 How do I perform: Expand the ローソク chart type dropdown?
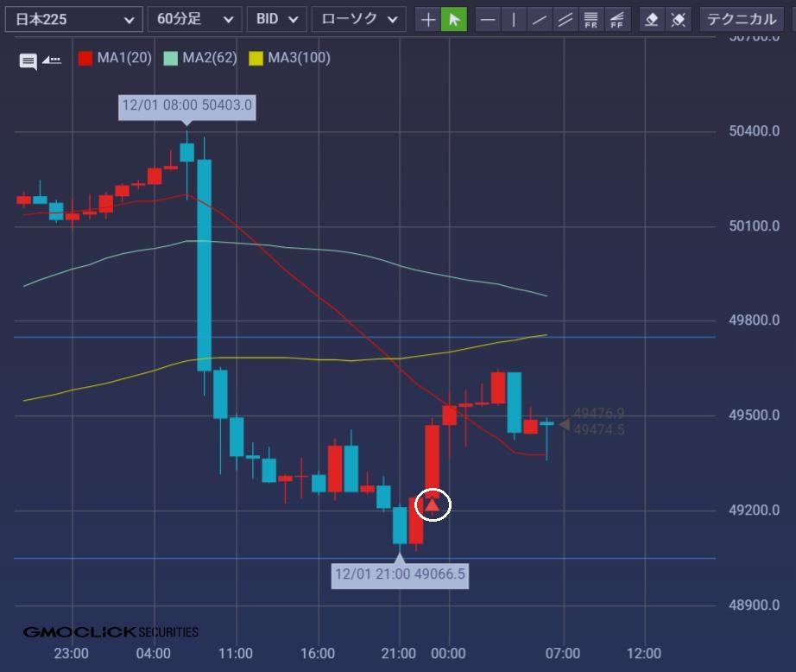point(358,19)
